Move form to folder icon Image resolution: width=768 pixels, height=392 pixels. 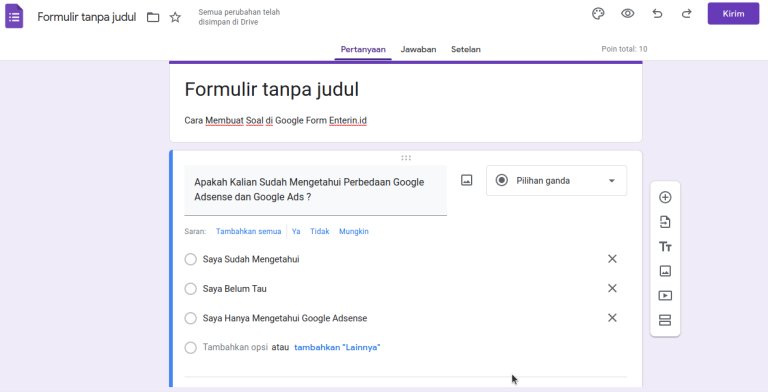click(x=153, y=18)
